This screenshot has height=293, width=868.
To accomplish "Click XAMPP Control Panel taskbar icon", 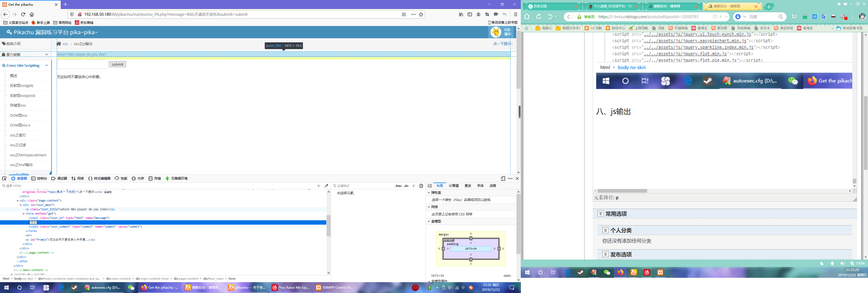I will [x=334, y=288].
